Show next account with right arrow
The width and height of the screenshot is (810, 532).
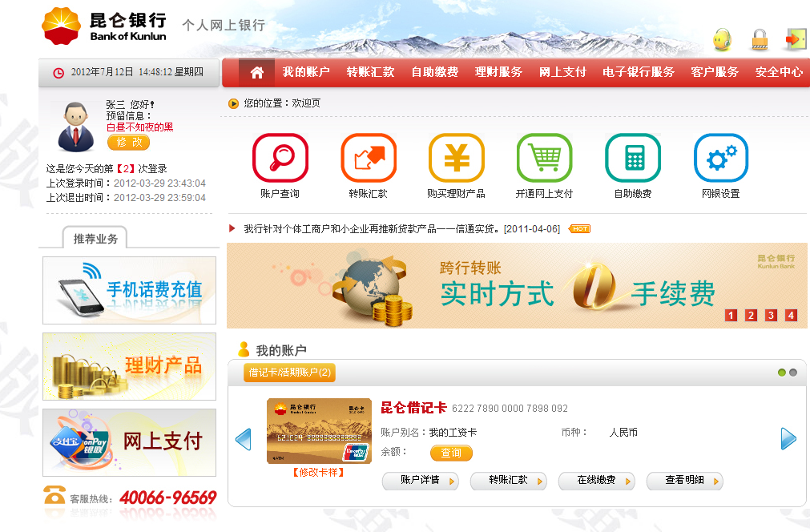(x=788, y=438)
